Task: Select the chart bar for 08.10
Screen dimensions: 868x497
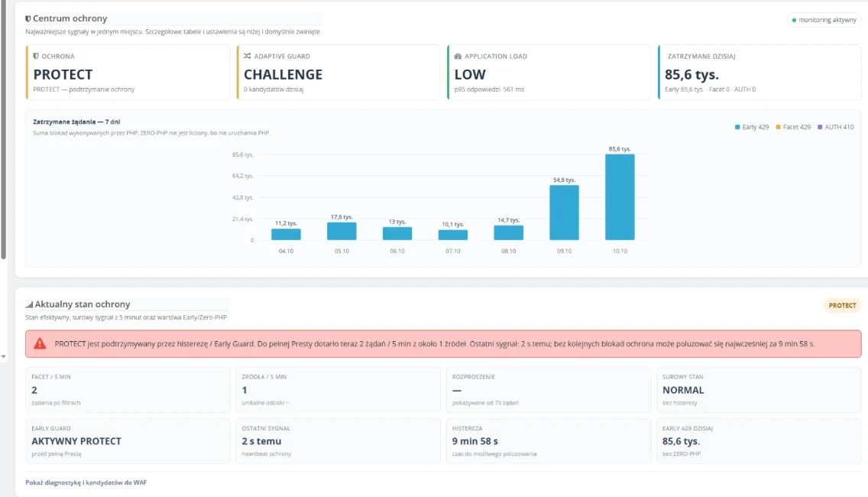Action: pyautogui.click(x=509, y=232)
